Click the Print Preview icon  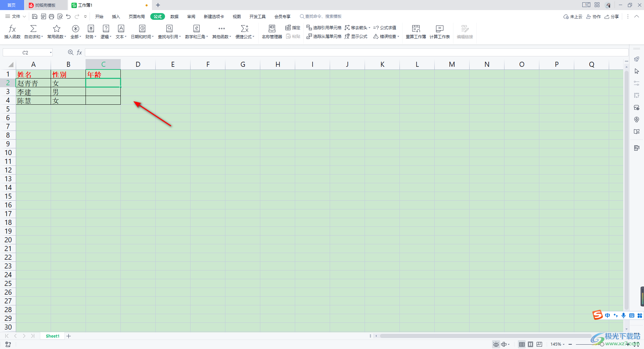[x=60, y=16]
